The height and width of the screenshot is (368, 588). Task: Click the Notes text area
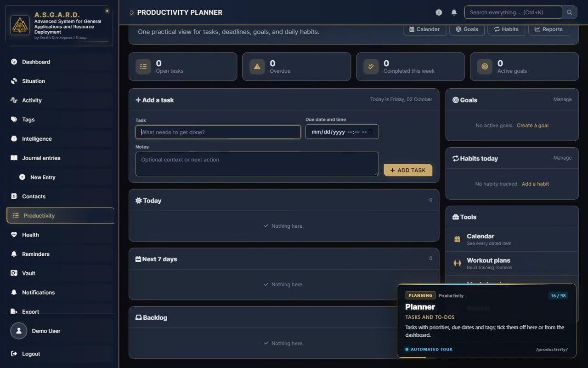(x=257, y=164)
